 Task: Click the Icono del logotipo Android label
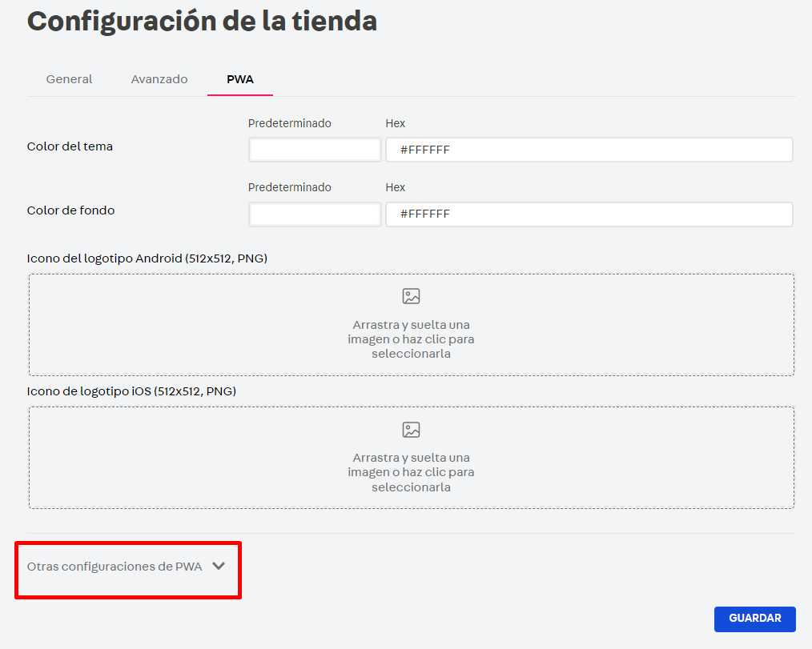[148, 256]
